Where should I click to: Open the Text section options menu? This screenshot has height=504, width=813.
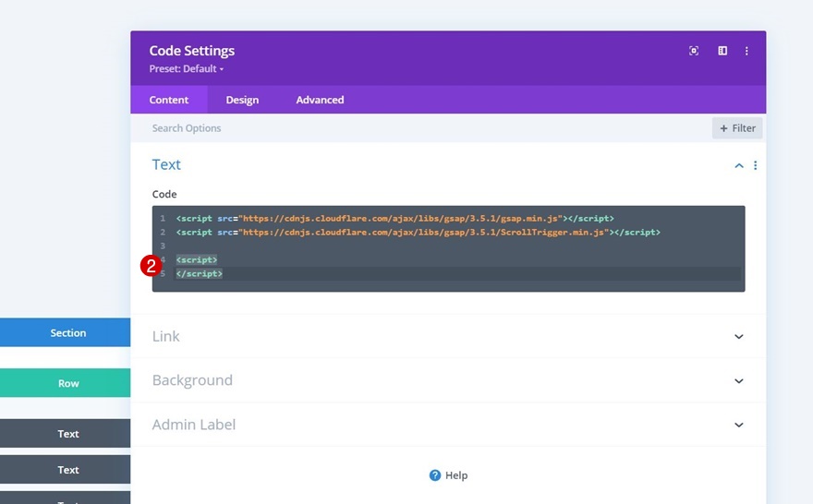point(755,165)
